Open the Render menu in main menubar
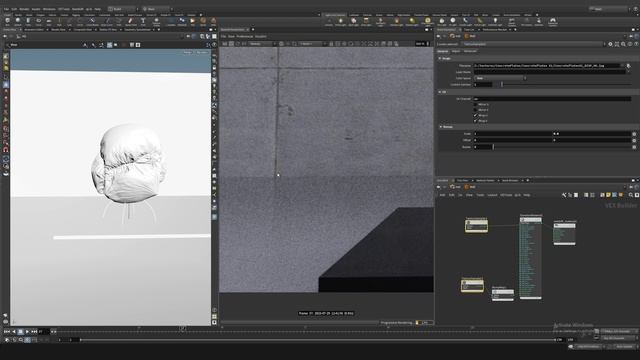640x360 pixels. coord(24,9)
